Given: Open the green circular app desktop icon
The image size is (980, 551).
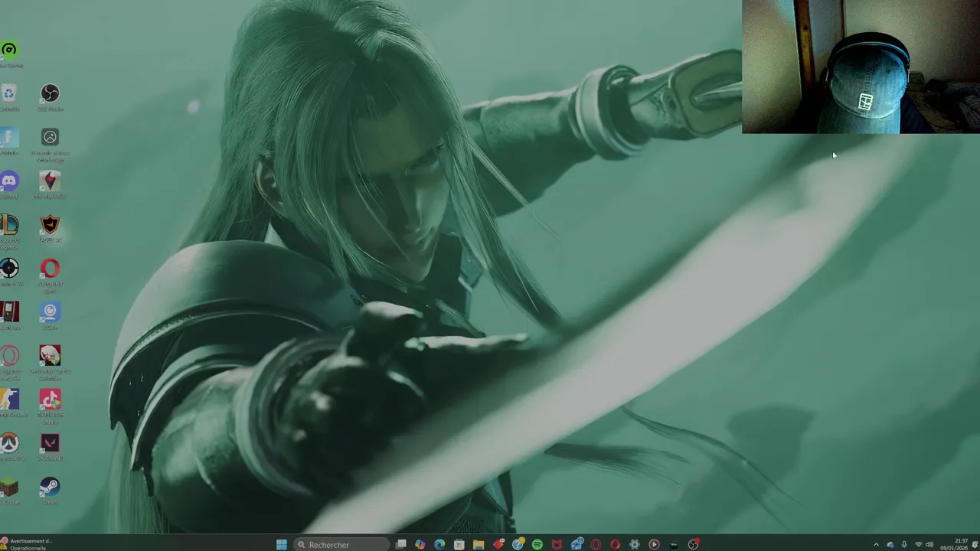Looking at the screenshot, I should coord(9,53).
